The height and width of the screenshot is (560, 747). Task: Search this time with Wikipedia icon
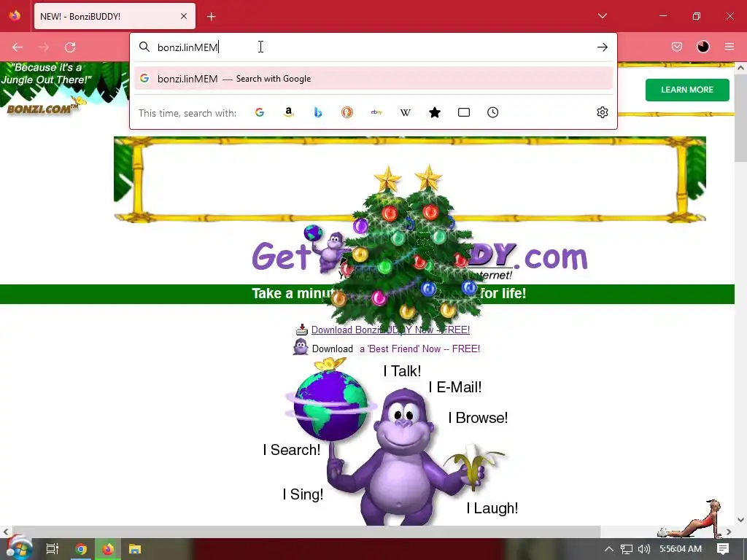pos(406,112)
